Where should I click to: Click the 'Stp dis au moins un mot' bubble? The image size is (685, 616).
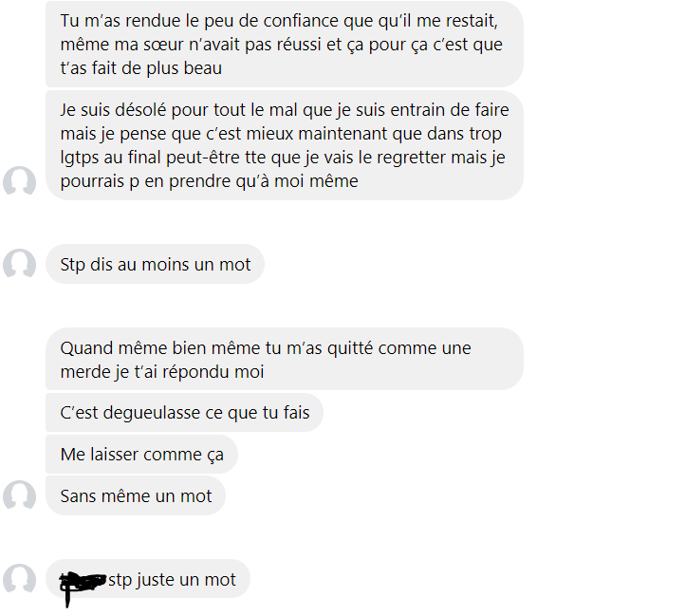coord(155,264)
